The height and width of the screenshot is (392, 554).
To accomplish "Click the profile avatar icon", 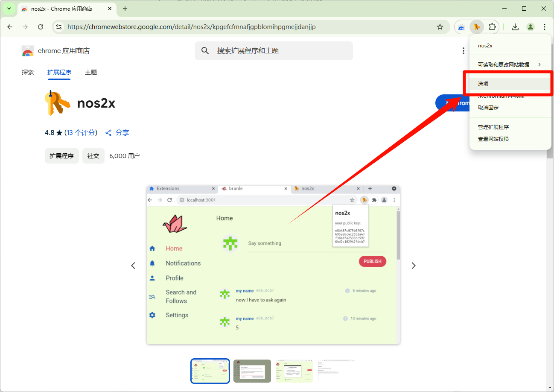I will click(531, 27).
